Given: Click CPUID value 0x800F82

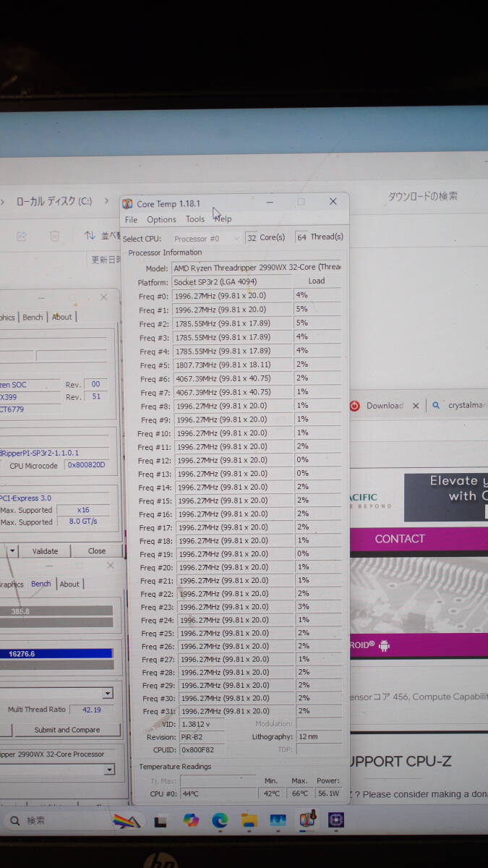Looking at the screenshot, I should click(202, 750).
